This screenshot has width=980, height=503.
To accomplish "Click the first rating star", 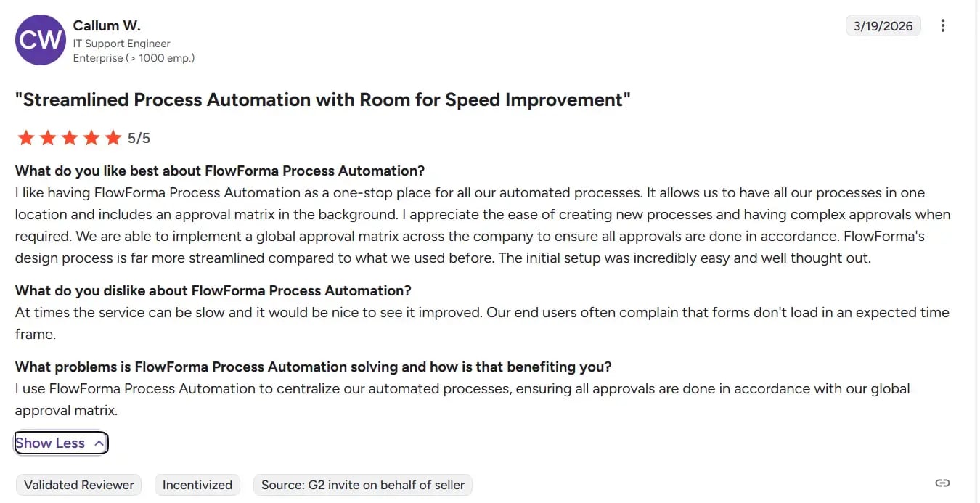I will 25,138.
